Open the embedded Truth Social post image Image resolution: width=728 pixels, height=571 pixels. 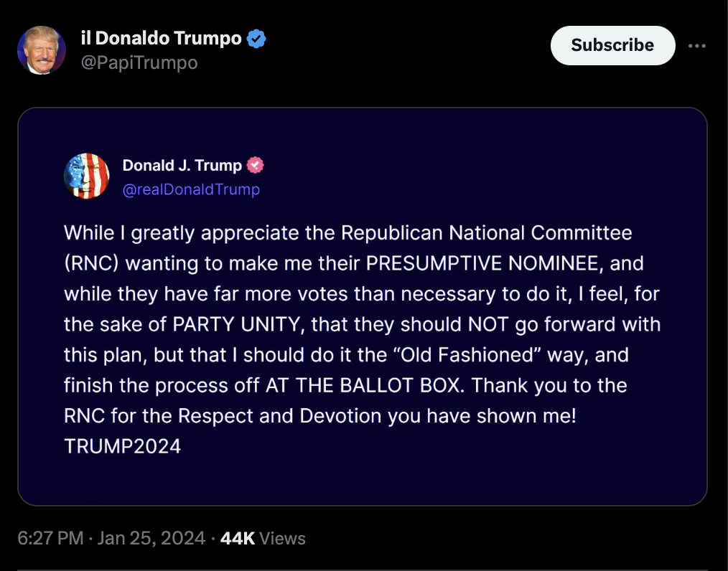click(363, 306)
